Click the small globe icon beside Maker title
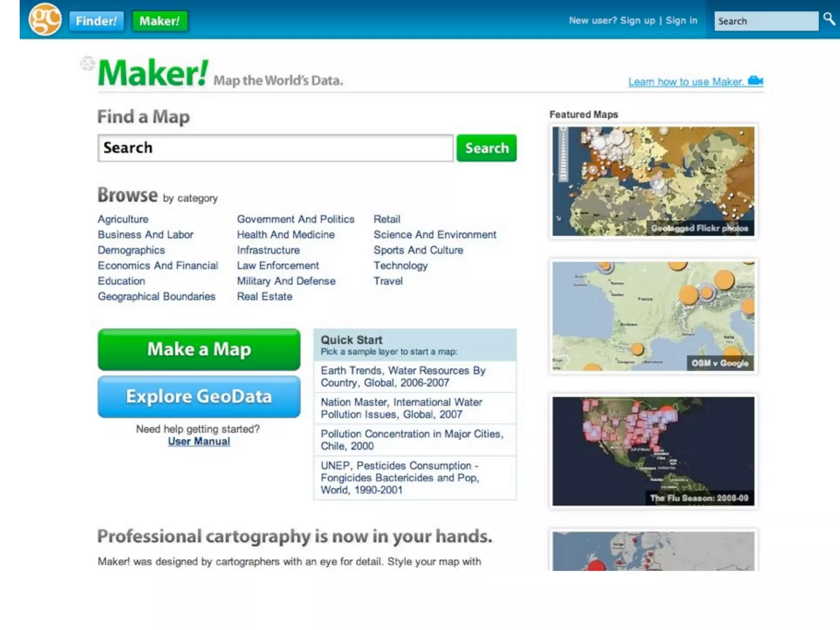This screenshot has width=840, height=630. pos(87,64)
